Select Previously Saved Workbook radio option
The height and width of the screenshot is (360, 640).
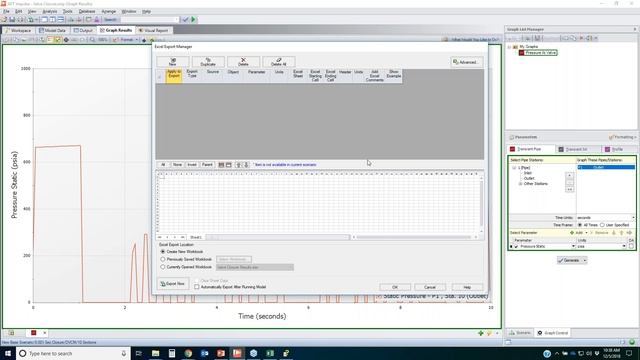click(163, 259)
